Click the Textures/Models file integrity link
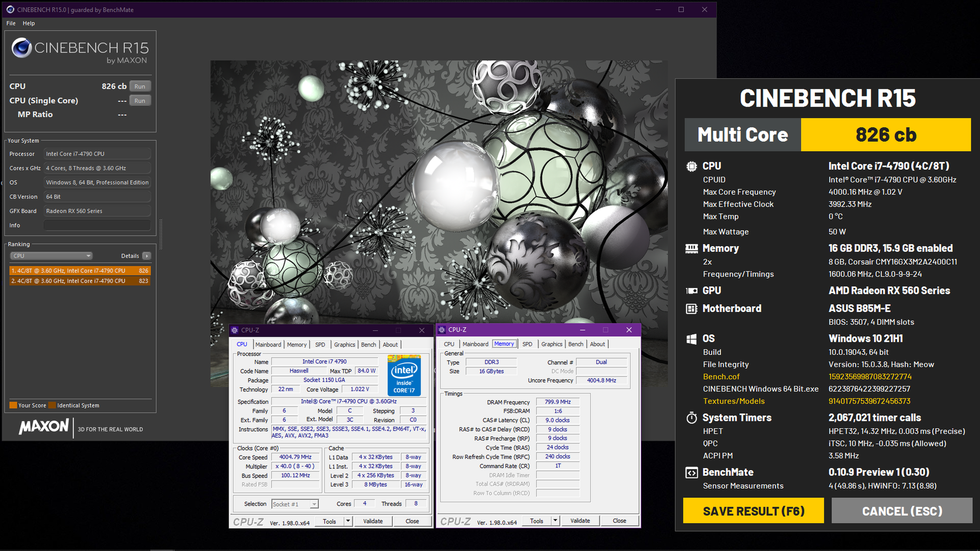Image resolution: width=980 pixels, height=551 pixels. coord(733,402)
